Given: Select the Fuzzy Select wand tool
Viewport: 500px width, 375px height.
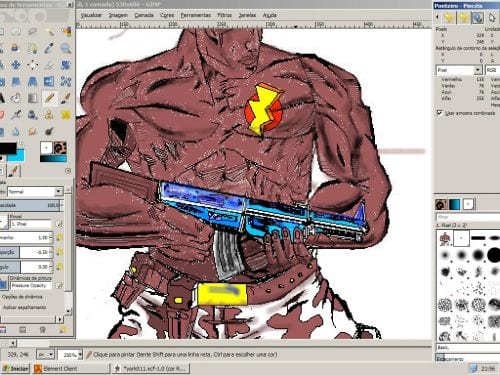Looking at the screenshot, I should click(49, 32).
